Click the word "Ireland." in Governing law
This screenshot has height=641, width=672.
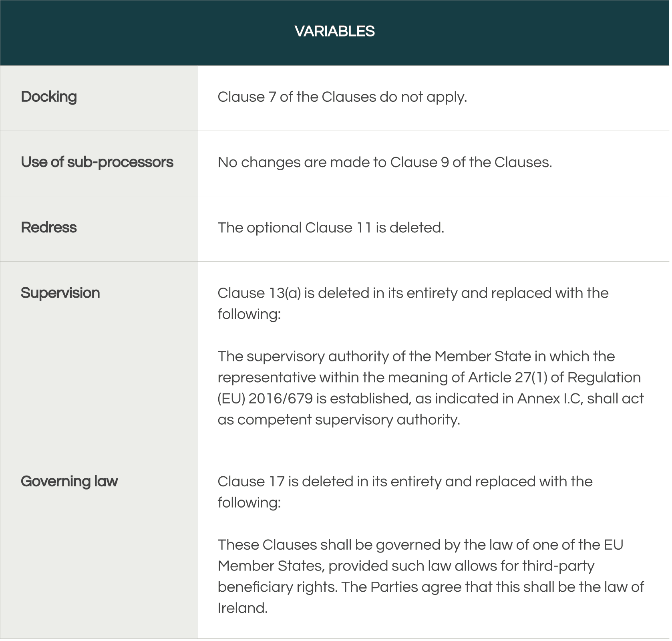(x=242, y=608)
